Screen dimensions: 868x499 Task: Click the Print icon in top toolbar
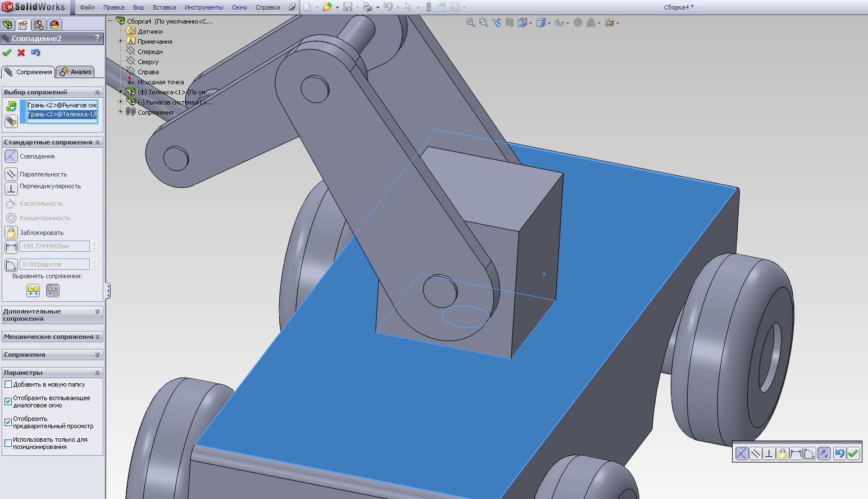367,7
